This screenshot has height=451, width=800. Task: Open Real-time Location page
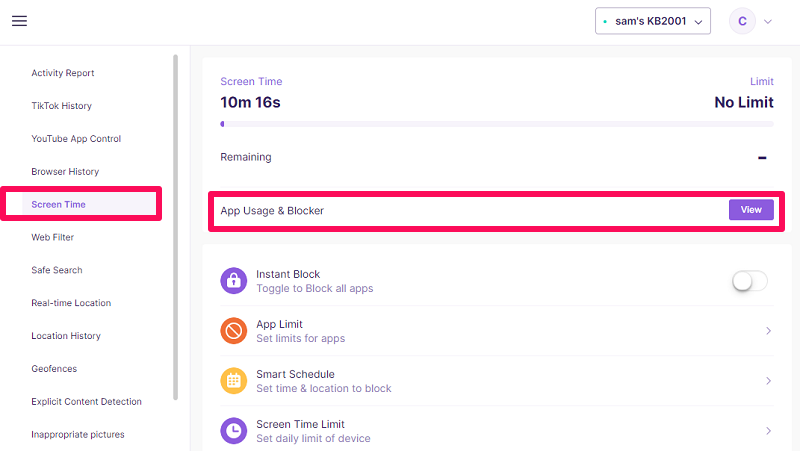(x=71, y=303)
